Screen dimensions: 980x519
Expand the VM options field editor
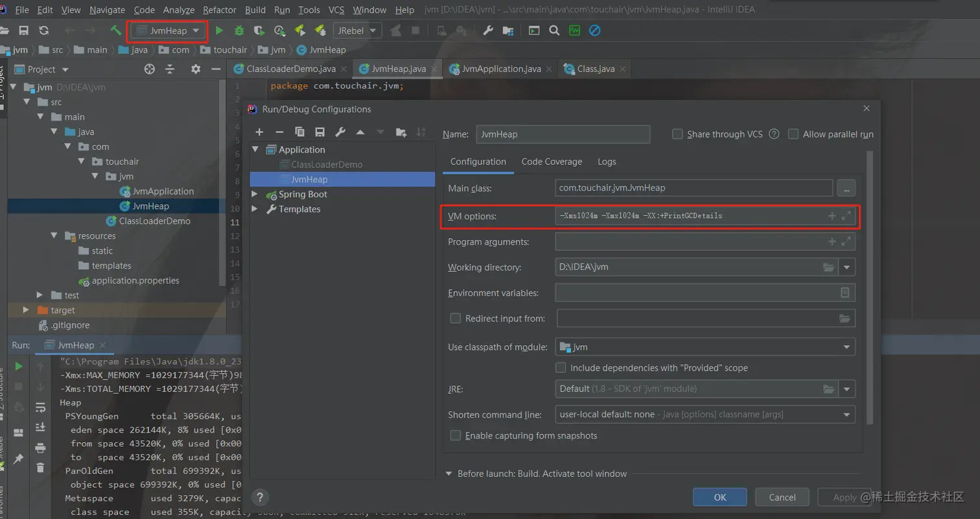pos(846,216)
